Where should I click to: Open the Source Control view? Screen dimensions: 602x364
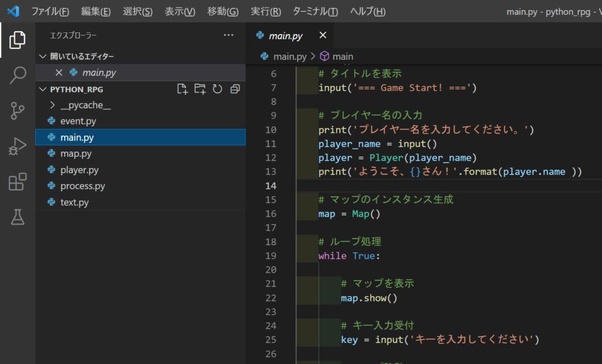(18, 111)
